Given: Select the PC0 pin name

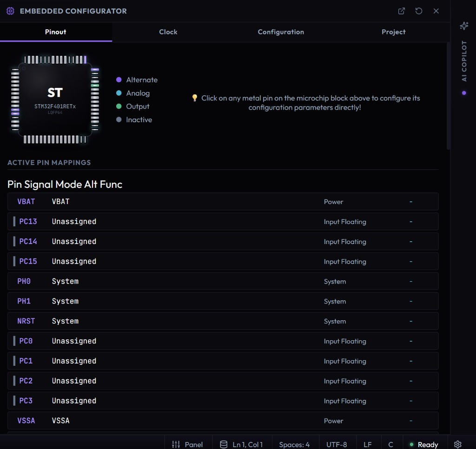Looking at the screenshot, I should point(26,341).
